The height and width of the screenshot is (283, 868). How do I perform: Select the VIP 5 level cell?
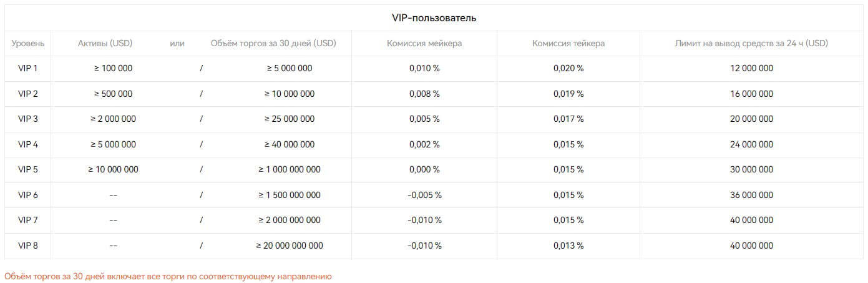28,169
